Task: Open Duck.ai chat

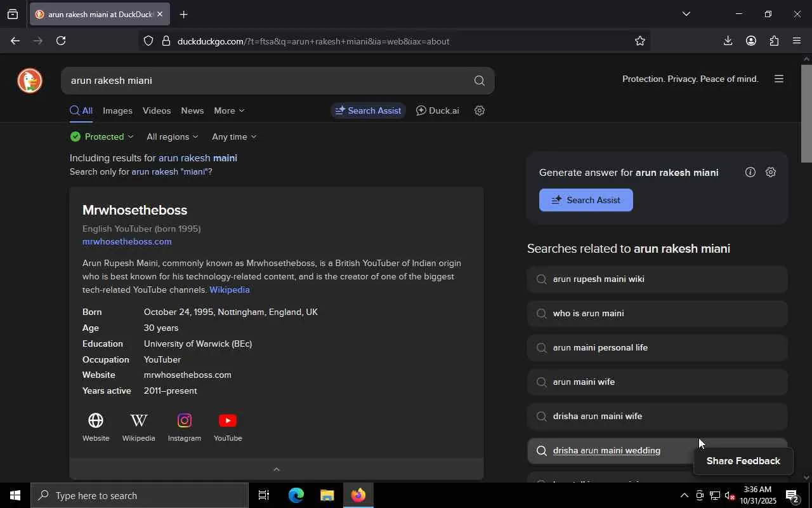Action: pos(438,110)
